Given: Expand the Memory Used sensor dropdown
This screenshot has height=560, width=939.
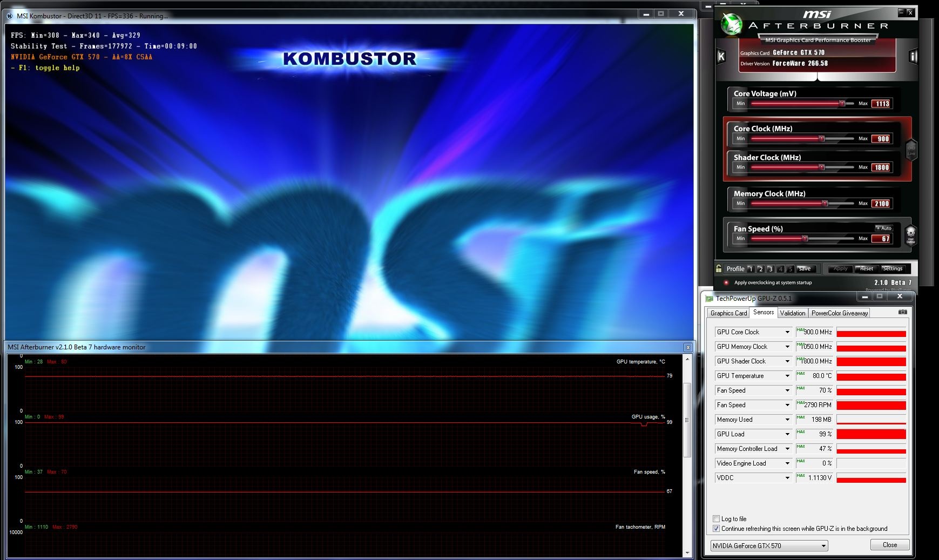Looking at the screenshot, I should coord(787,420).
